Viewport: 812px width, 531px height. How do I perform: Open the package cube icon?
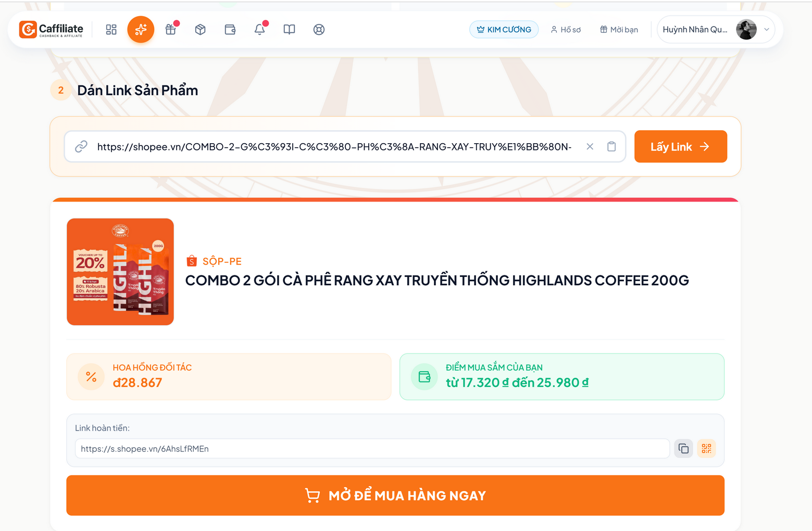200,30
